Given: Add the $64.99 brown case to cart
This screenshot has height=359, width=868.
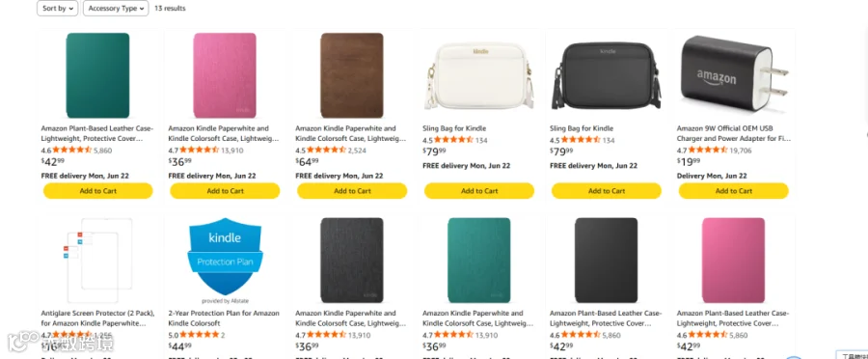Looking at the screenshot, I should pos(352,190).
